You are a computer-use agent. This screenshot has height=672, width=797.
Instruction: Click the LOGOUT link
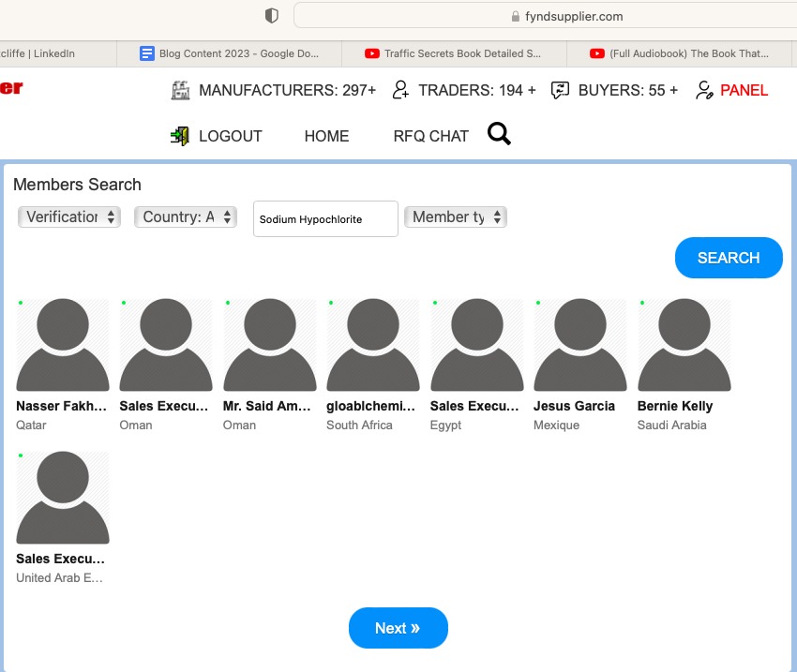click(231, 136)
